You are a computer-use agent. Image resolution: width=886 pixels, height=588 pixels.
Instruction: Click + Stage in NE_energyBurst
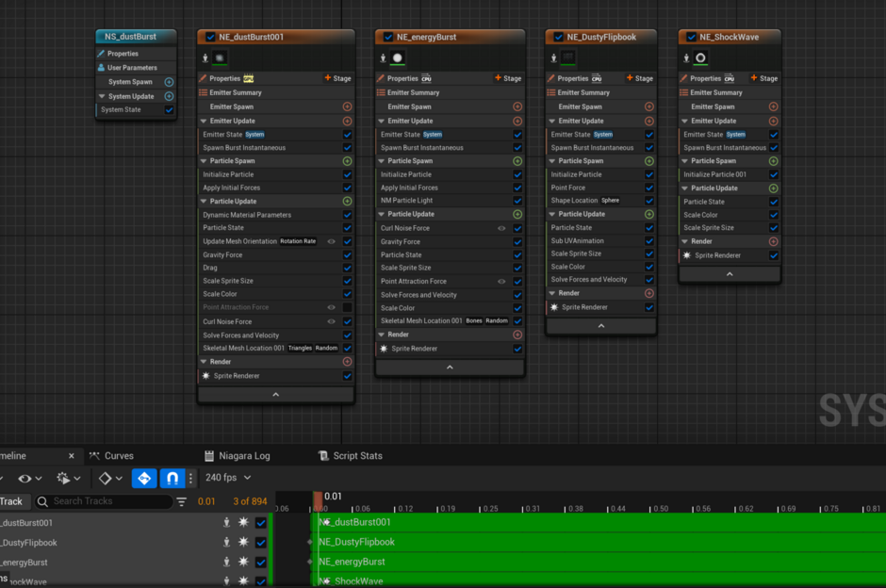point(508,78)
